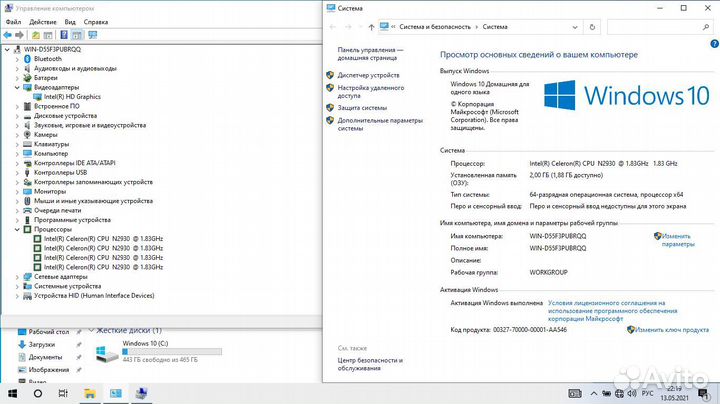Open Дополнительные параметры системы link
Screen dimensions: 720x404
[x=380, y=124]
